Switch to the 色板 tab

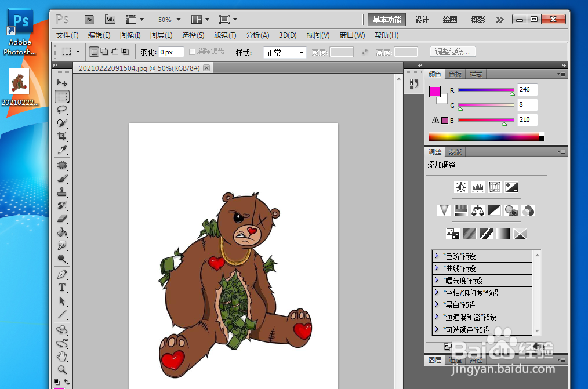[455, 74]
